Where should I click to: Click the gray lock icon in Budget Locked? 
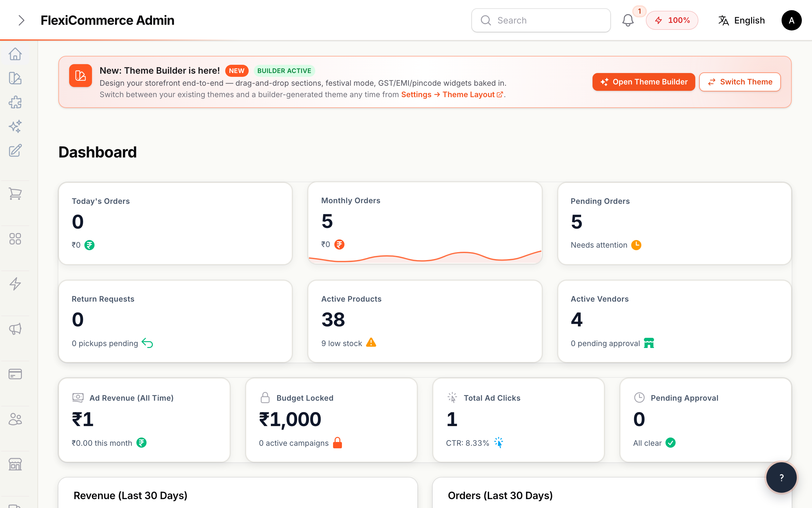[265, 398]
